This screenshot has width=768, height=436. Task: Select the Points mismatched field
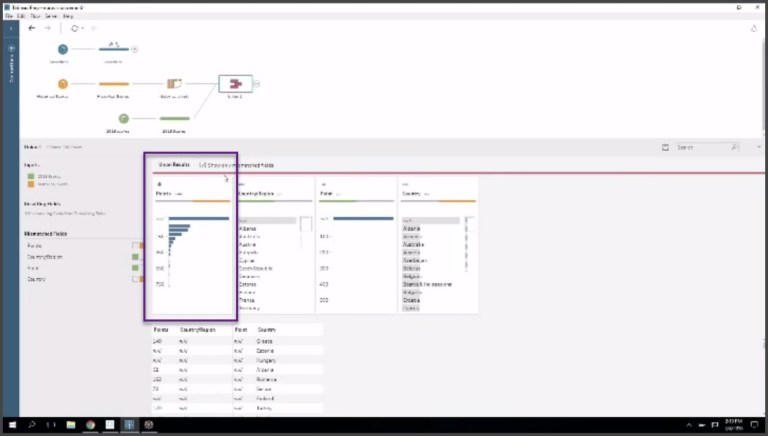[35, 245]
